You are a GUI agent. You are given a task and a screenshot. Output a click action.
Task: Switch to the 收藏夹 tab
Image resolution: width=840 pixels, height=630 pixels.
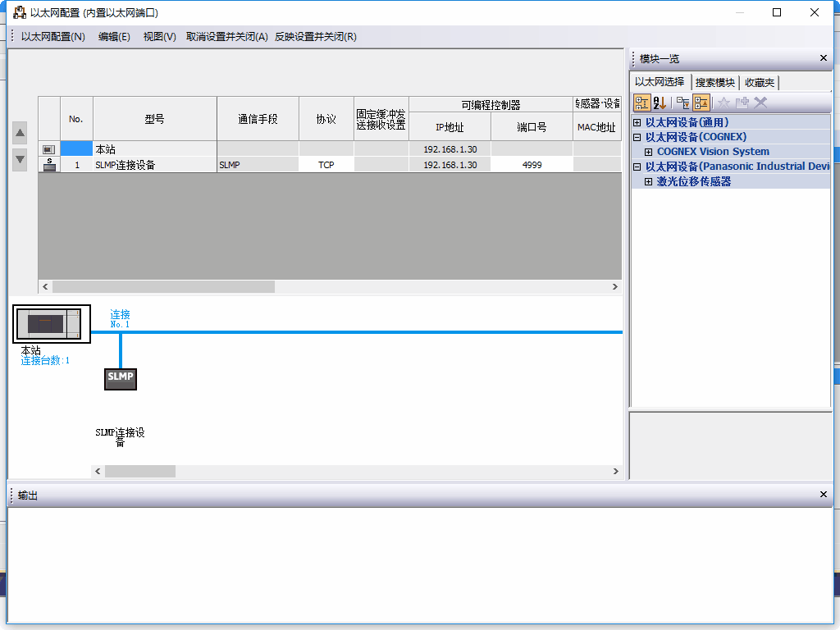(x=759, y=82)
